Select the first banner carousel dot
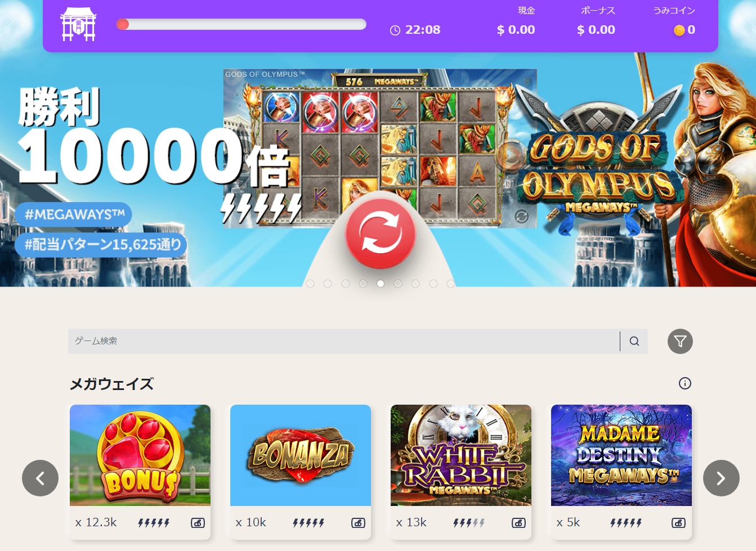The width and height of the screenshot is (756, 551). (x=310, y=284)
